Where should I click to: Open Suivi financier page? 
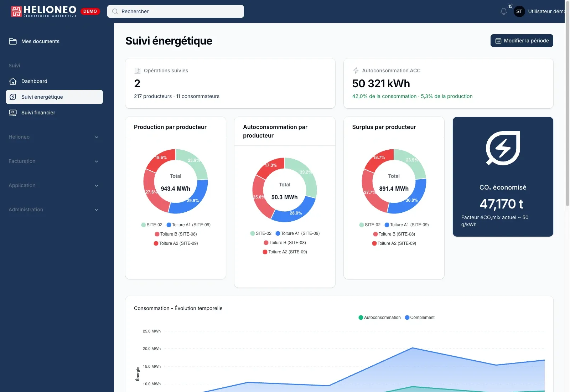(x=54, y=113)
